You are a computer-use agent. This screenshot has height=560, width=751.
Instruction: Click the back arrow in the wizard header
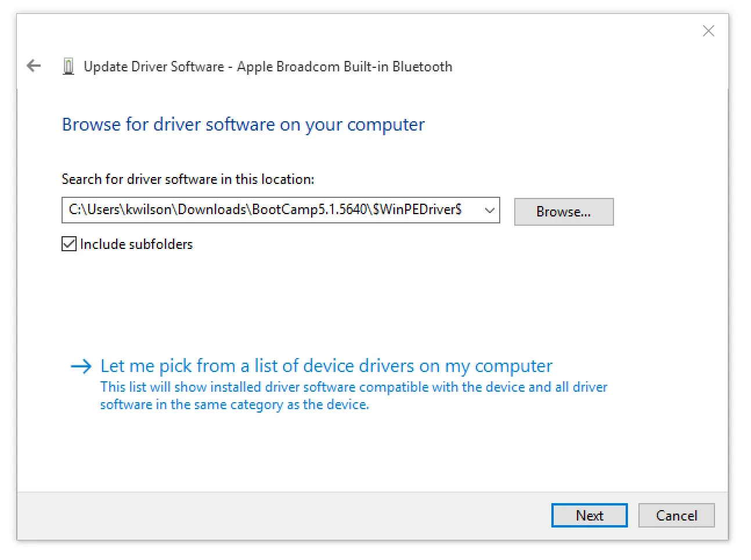point(34,66)
